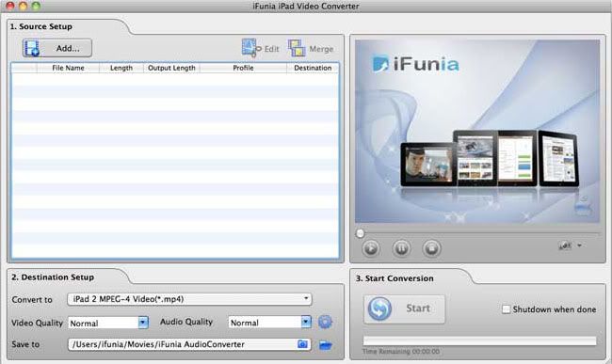Click the Edit video icon
The height and width of the screenshot is (364, 612).
(x=251, y=48)
